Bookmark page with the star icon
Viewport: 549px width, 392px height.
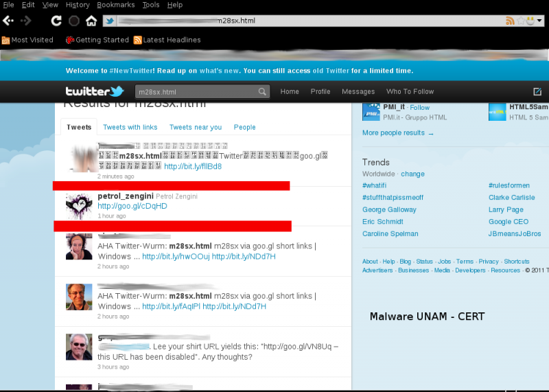[521, 21]
